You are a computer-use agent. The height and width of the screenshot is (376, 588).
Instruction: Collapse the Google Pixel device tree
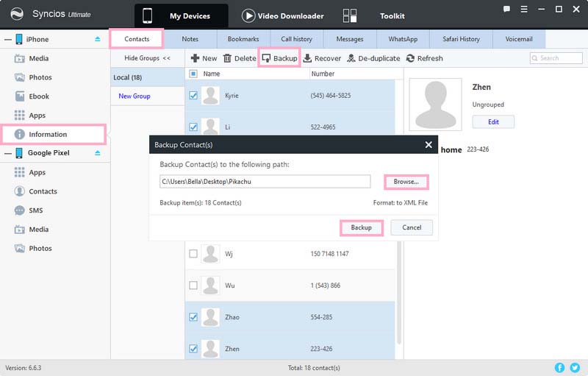(8, 153)
